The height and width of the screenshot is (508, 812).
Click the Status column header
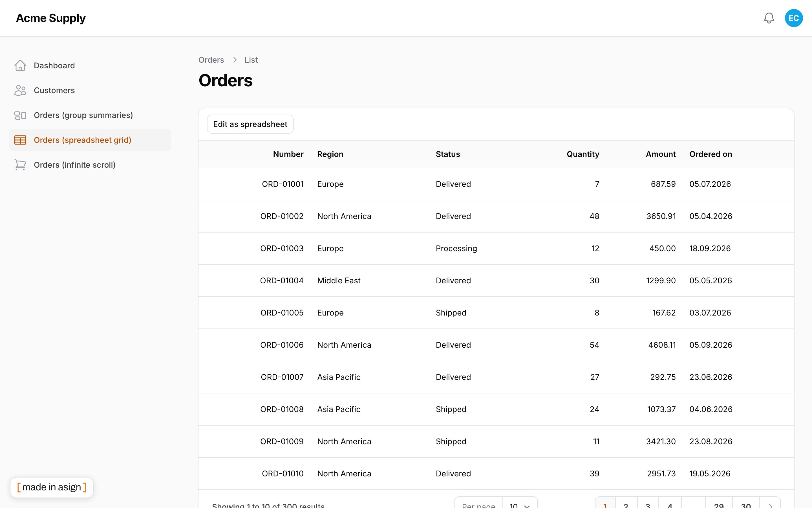coord(448,154)
